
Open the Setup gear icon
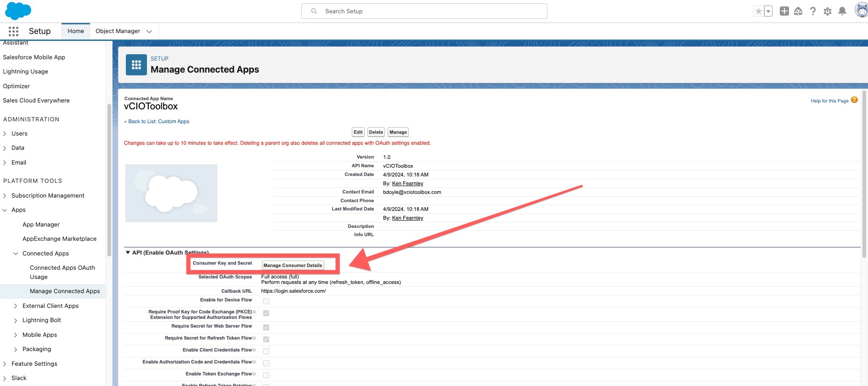[x=828, y=11]
